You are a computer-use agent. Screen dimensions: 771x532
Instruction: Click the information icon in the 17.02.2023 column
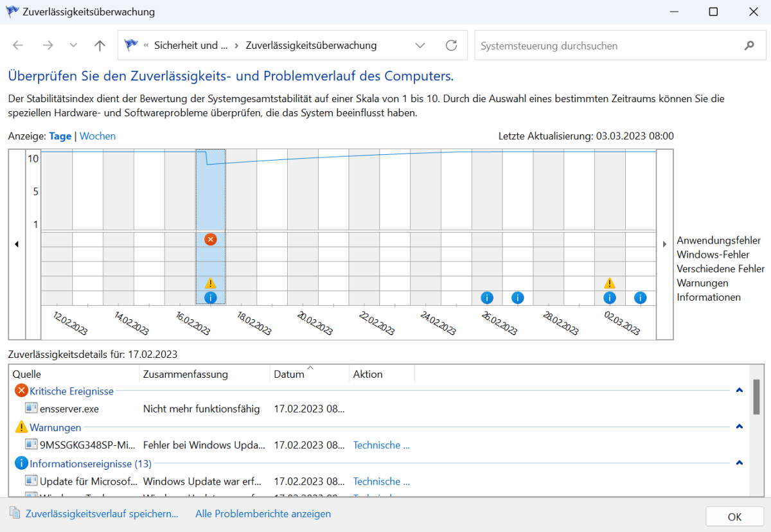click(x=210, y=297)
